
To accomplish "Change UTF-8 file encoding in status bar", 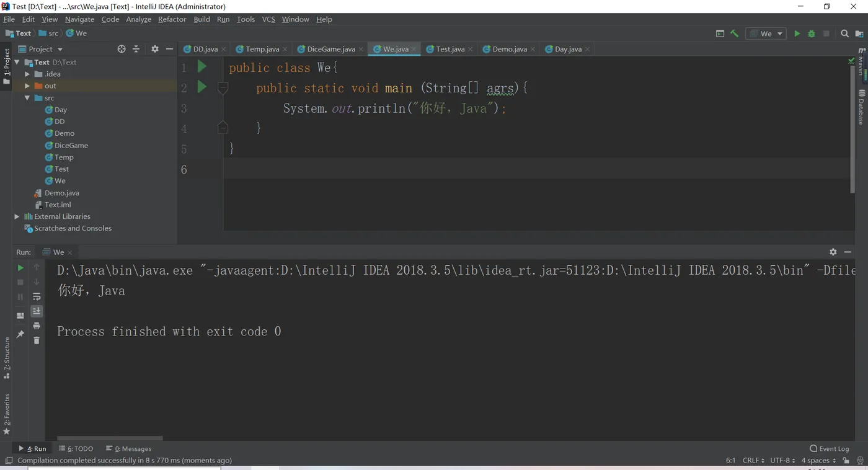I will pyautogui.click(x=782, y=460).
